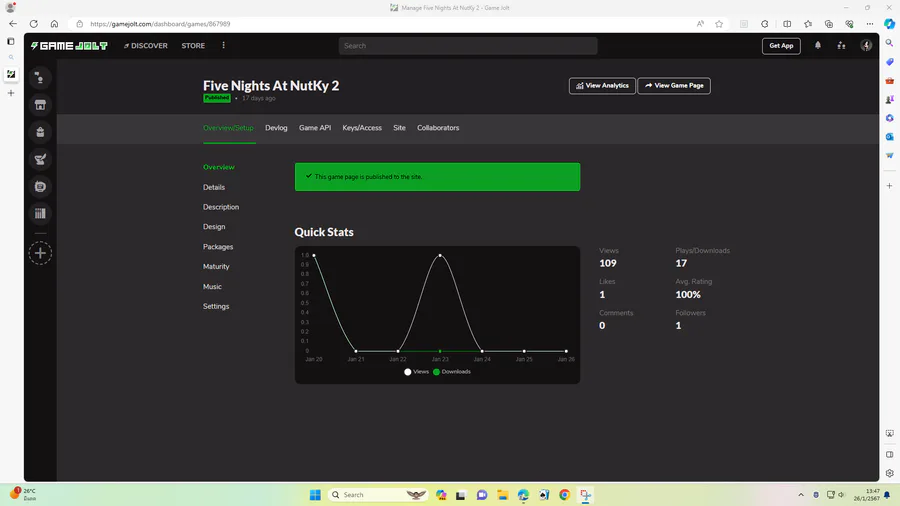
Task: Open the quests sidebar icon with feather
Action: [40, 159]
